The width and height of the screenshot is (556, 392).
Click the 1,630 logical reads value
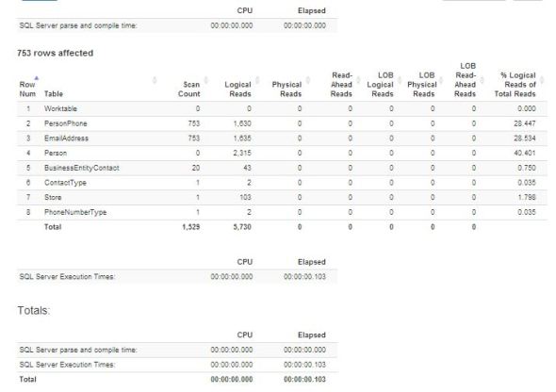(242, 123)
